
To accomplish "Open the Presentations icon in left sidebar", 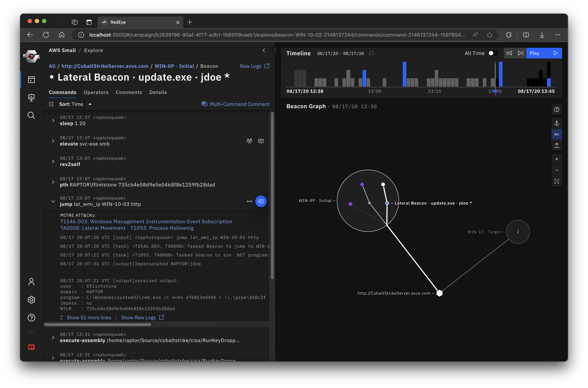I will (31, 97).
